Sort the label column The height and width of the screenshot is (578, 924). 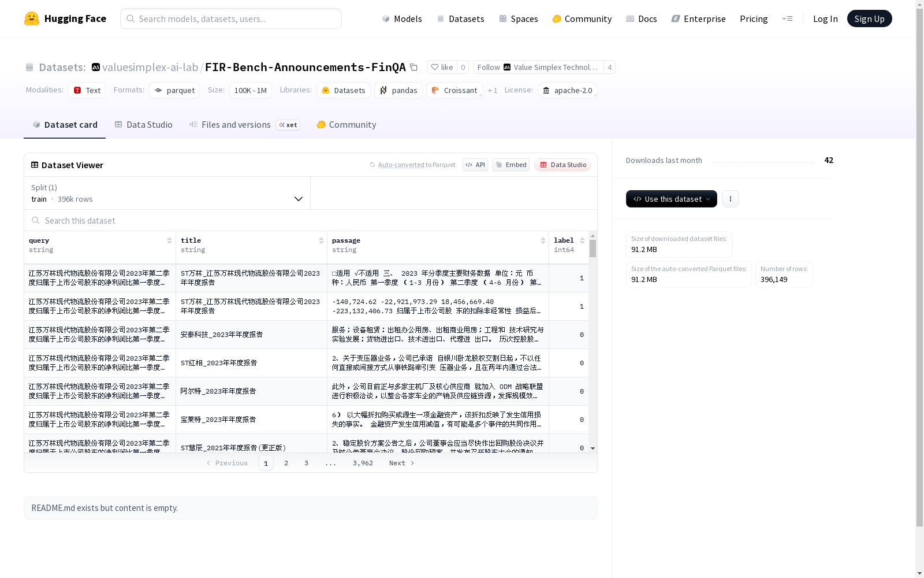click(x=582, y=240)
